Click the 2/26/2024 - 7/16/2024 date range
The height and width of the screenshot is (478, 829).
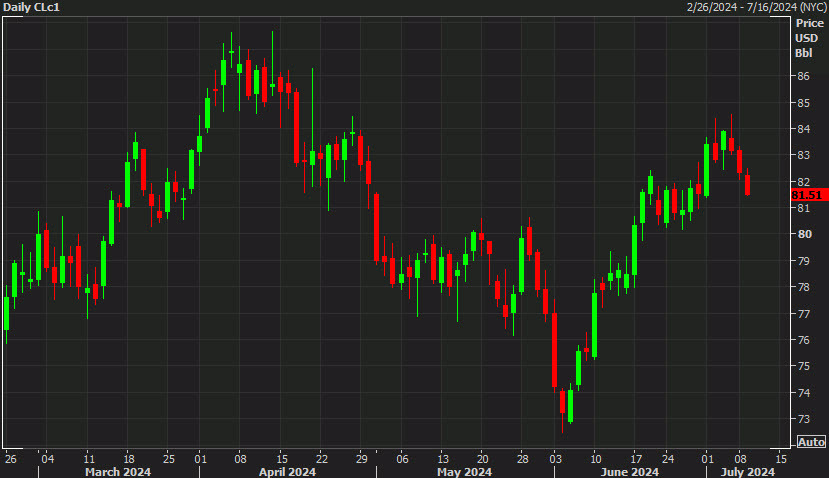tap(755, 7)
